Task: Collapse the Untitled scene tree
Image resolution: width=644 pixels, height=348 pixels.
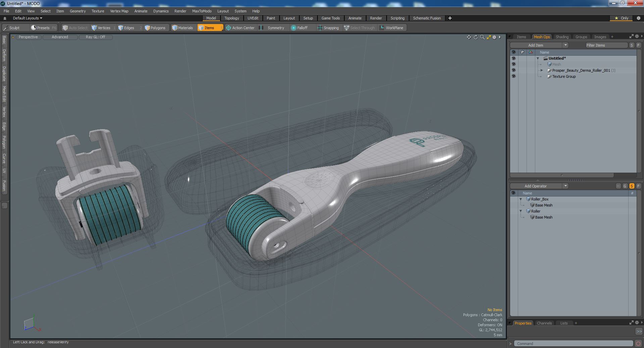Action: [x=538, y=58]
